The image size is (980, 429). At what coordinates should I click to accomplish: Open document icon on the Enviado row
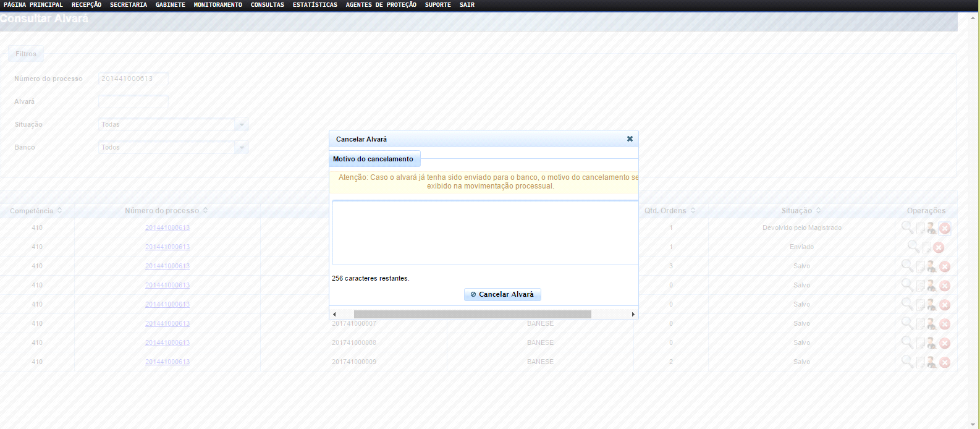click(926, 247)
